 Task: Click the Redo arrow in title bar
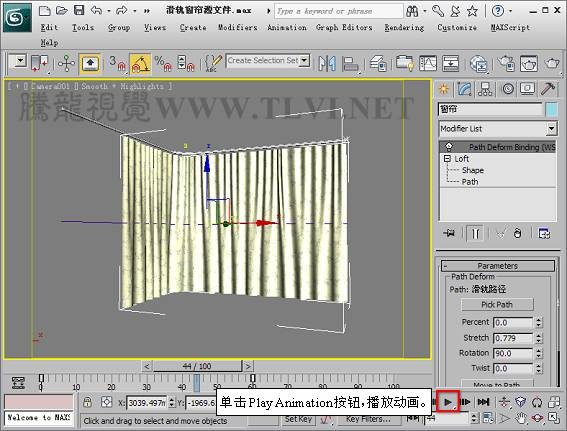tap(122, 10)
